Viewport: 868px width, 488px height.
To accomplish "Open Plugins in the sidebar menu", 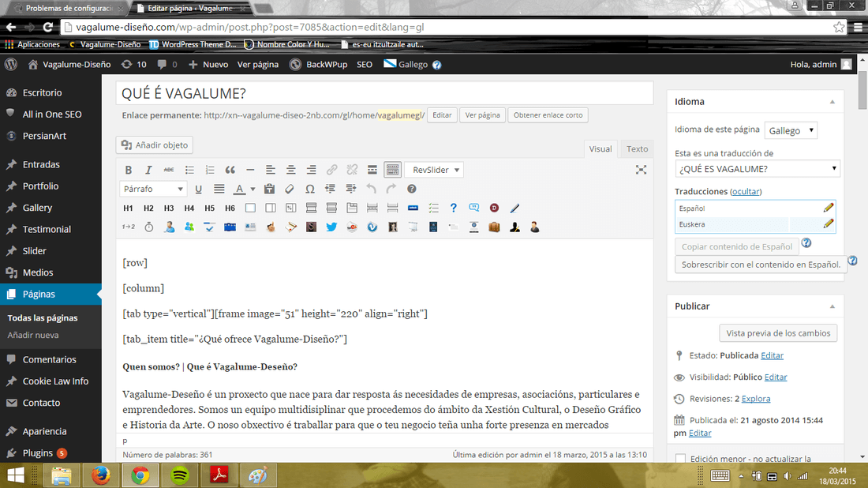I will (x=51, y=453).
